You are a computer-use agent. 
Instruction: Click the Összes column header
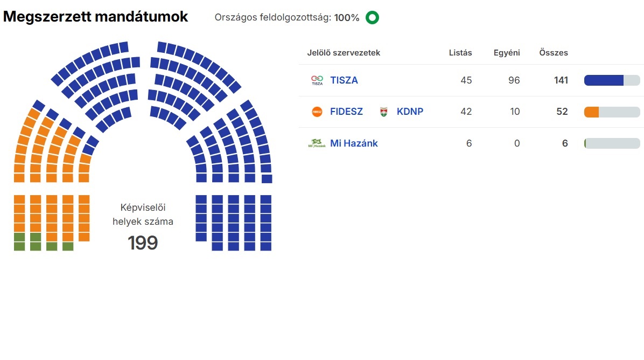pyautogui.click(x=554, y=53)
